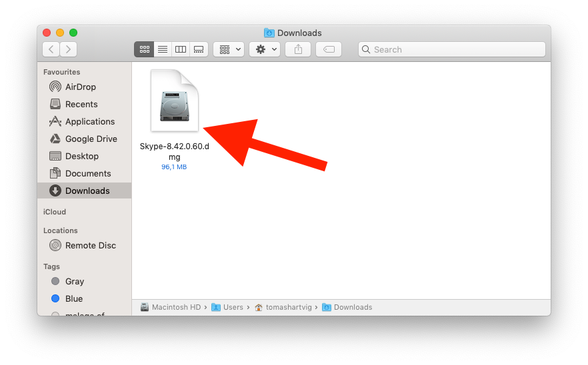The height and width of the screenshot is (365, 588).
Task: Filter by the Blue tag
Action: tap(85, 298)
